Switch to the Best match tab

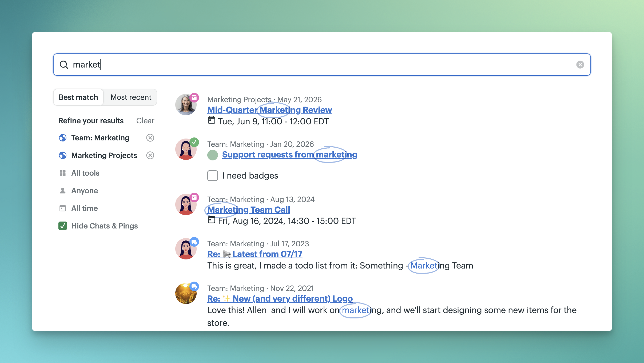(x=78, y=97)
